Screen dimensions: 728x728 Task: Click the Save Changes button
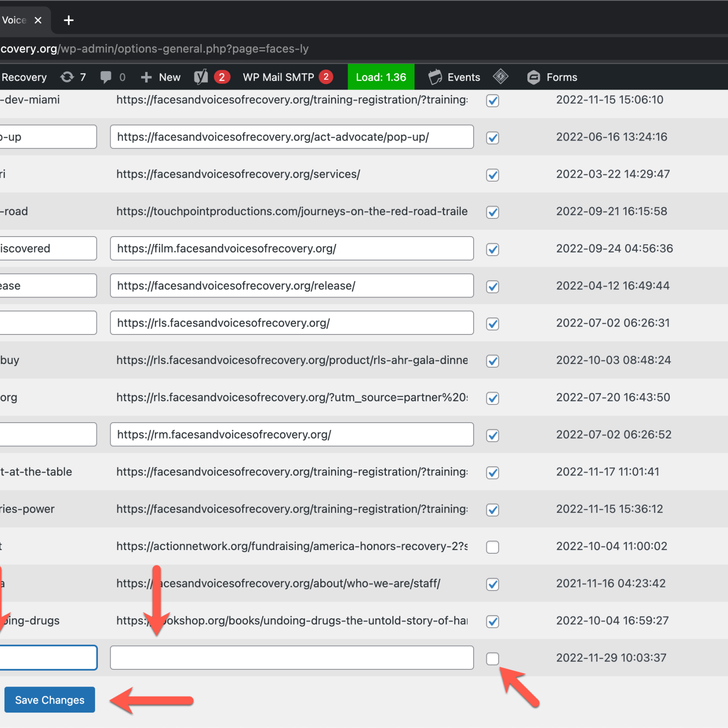tap(50, 700)
